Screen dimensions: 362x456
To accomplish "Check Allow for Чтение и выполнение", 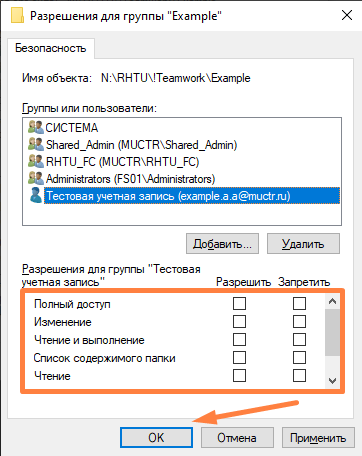I will coord(239,340).
